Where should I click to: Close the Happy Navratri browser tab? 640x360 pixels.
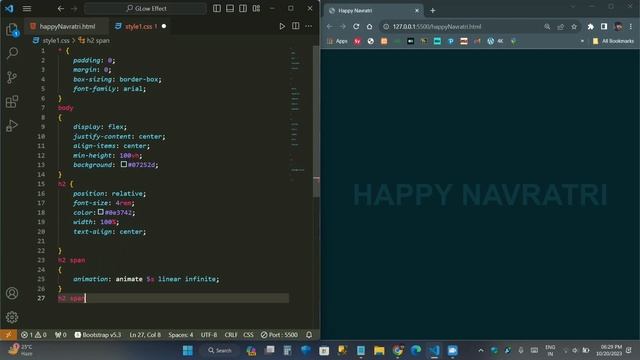[417, 11]
